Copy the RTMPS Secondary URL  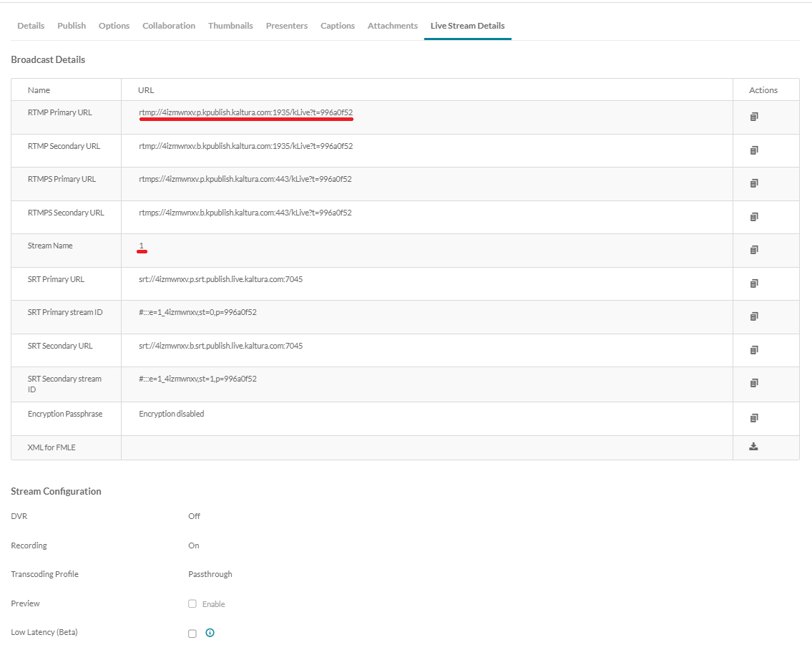tap(753, 216)
